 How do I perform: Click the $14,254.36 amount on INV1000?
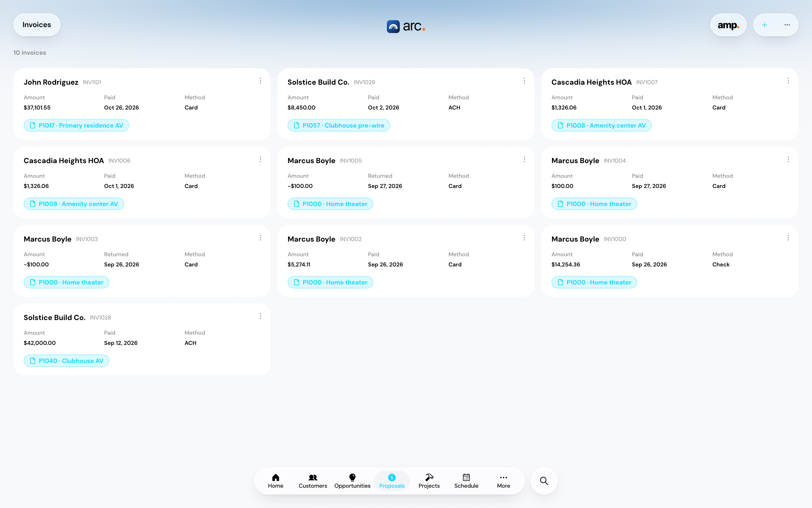[566, 264]
